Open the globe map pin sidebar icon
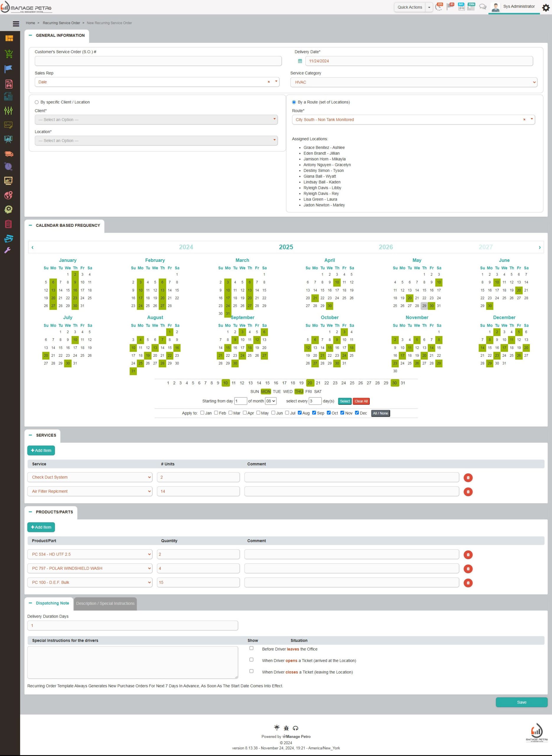The height and width of the screenshot is (756, 552). tap(9, 195)
